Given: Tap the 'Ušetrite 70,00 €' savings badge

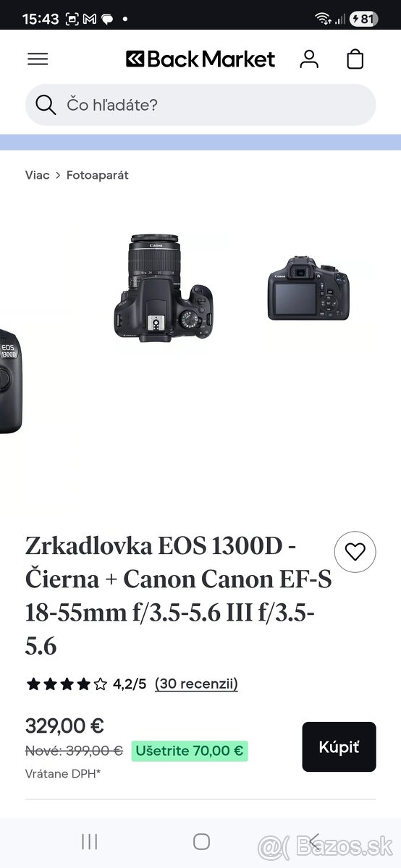Looking at the screenshot, I should coord(190,751).
